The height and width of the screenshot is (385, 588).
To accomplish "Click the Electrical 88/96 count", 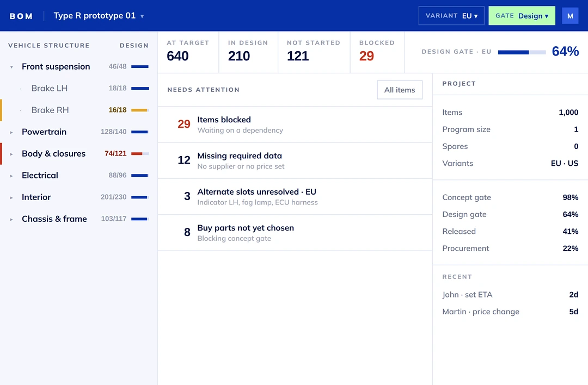I will (x=118, y=175).
